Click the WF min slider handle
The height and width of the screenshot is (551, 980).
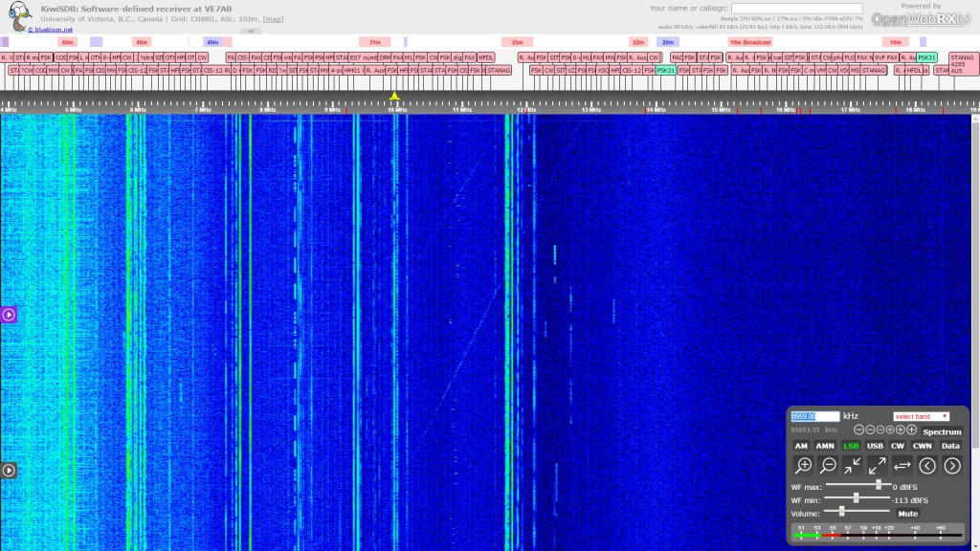coord(856,497)
